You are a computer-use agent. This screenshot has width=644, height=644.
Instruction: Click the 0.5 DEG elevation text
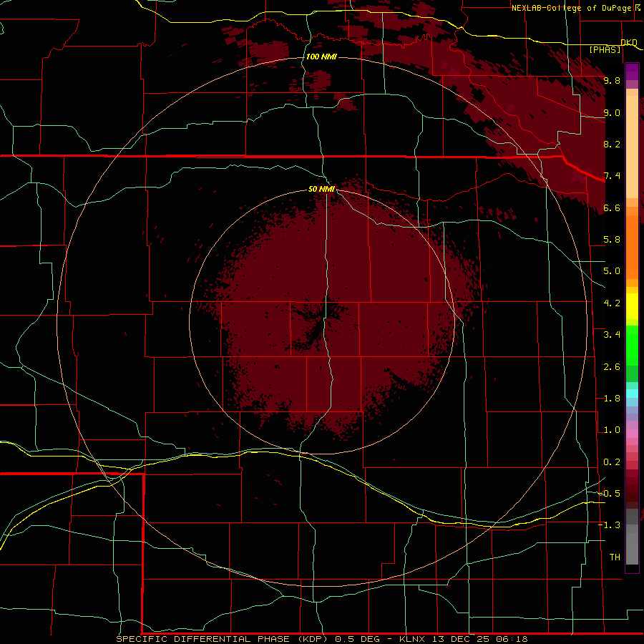tap(358, 639)
